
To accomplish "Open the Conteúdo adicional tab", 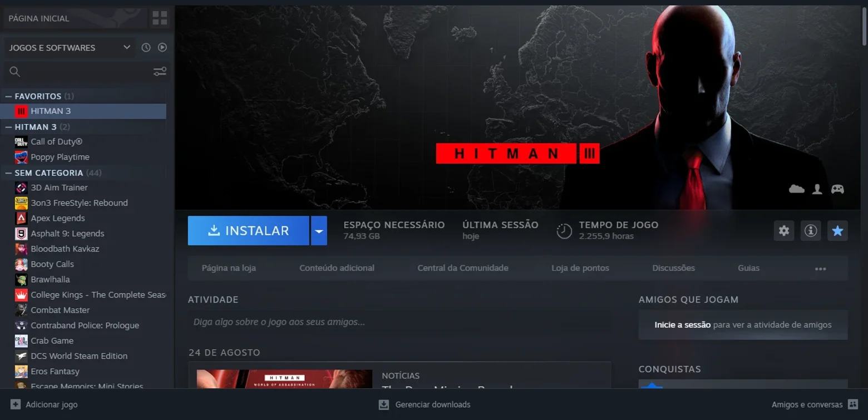I will tap(337, 268).
